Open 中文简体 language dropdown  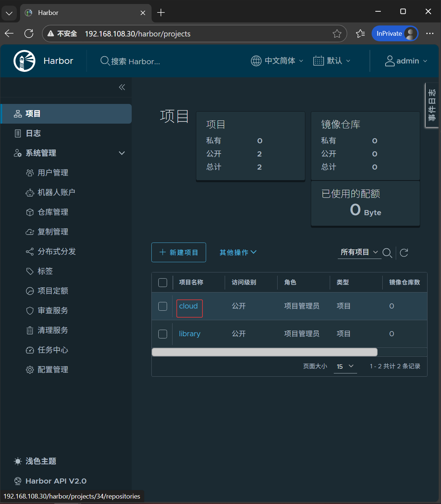pos(277,61)
